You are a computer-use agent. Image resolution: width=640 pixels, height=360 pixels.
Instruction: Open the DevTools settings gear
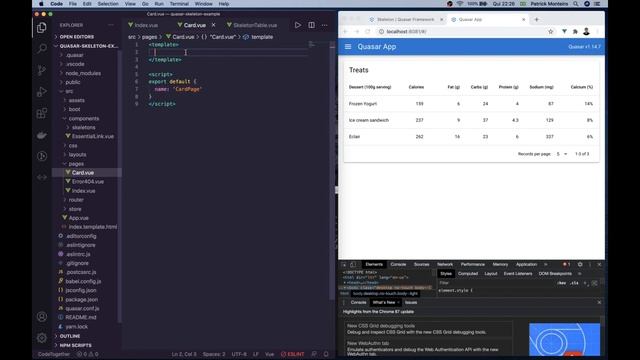point(580,264)
